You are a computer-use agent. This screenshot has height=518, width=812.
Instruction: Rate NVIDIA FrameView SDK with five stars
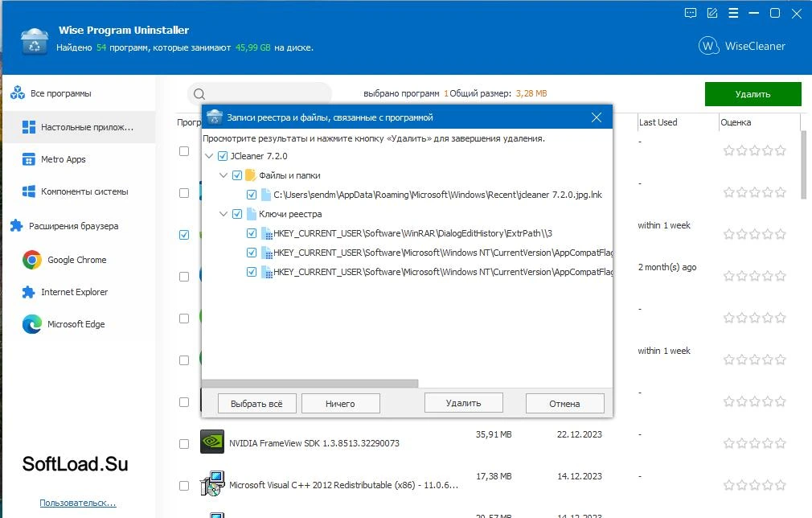pos(781,443)
